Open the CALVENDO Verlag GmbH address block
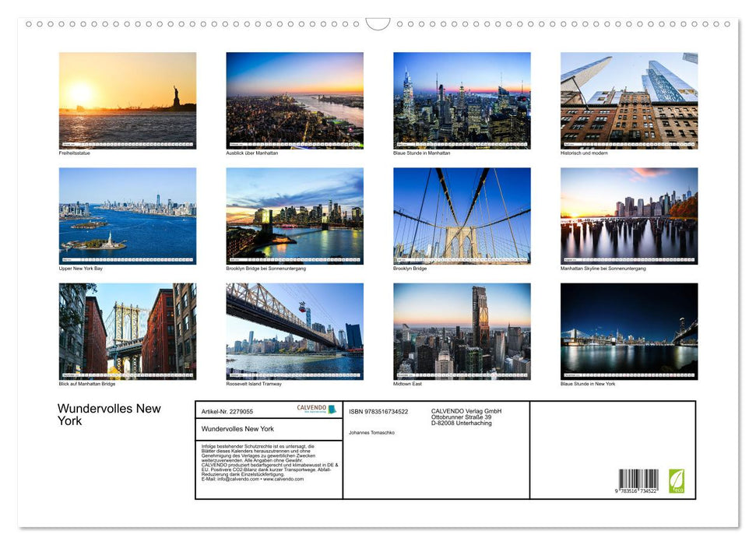Screen dimensions: 756x545 coord(463,417)
